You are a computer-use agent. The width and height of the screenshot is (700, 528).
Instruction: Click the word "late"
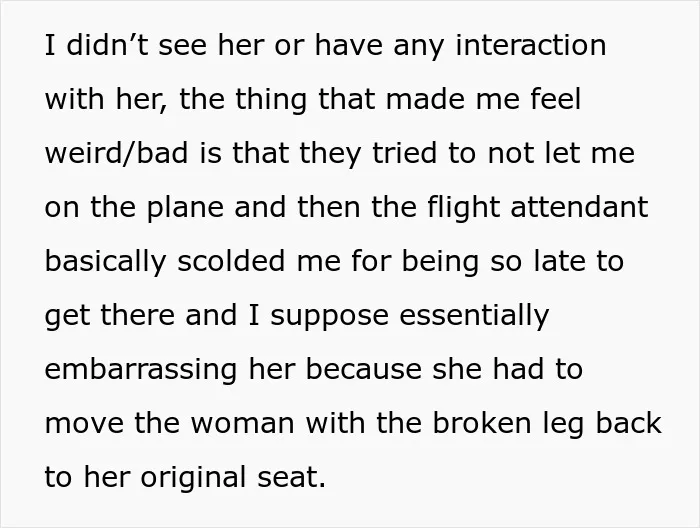[560, 262]
